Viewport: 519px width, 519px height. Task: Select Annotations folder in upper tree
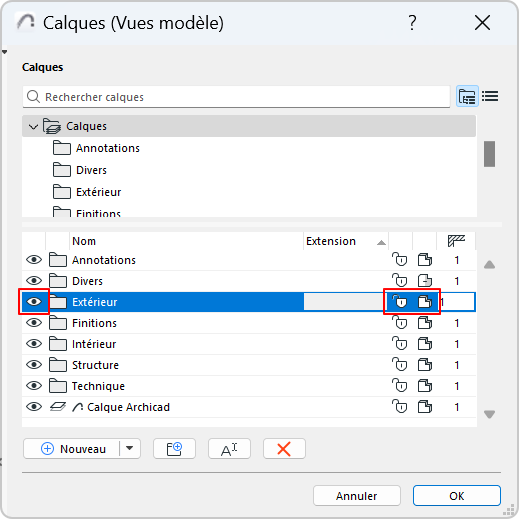96,148
